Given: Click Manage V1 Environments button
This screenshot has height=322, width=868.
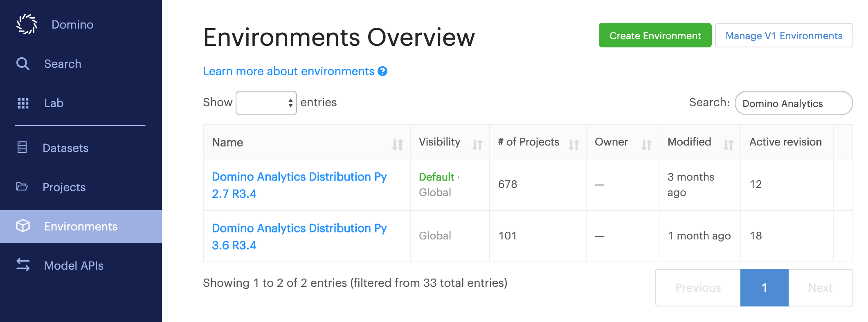Looking at the screenshot, I should coord(784,36).
